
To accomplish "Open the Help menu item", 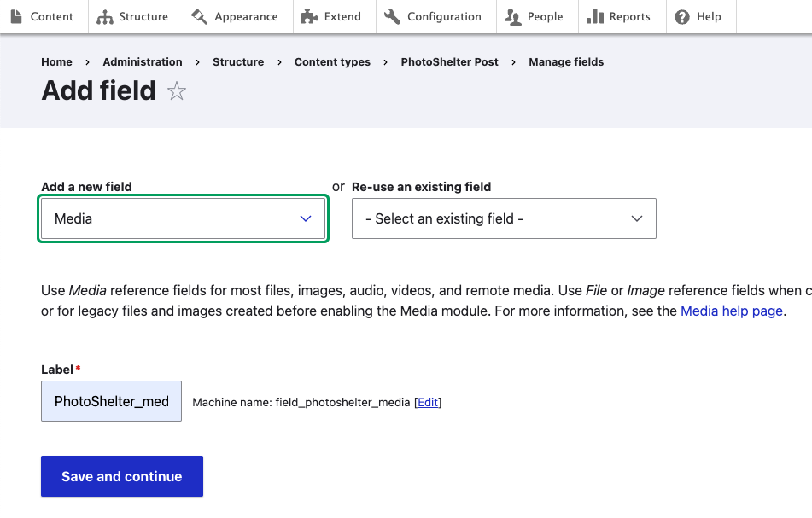I will click(701, 16).
